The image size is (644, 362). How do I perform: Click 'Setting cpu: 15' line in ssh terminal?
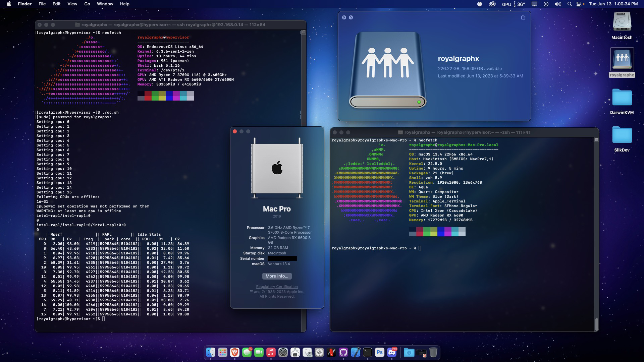pos(54,192)
